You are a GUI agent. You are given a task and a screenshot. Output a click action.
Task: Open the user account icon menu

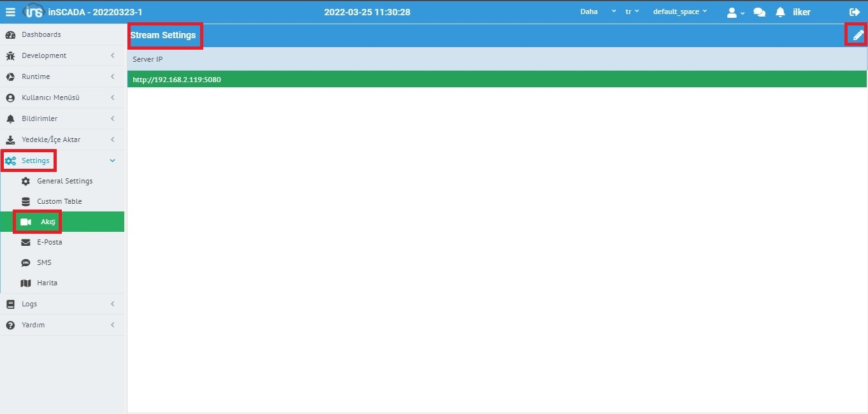tap(735, 12)
